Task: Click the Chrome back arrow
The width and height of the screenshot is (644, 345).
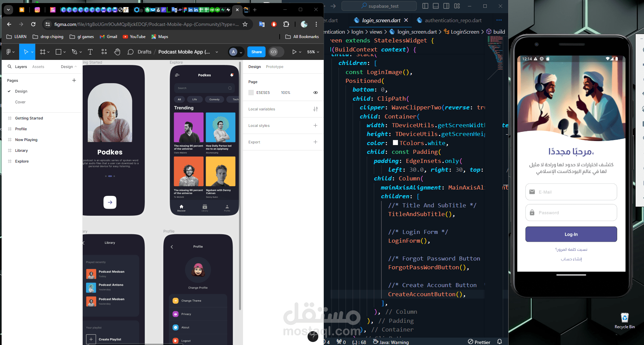Action: [9, 24]
